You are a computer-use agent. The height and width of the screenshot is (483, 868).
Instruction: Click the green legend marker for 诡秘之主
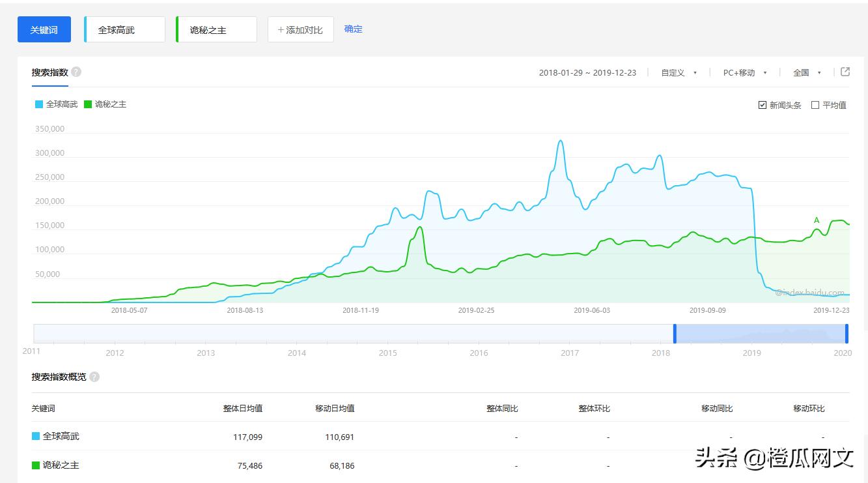pyautogui.click(x=88, y=104)
